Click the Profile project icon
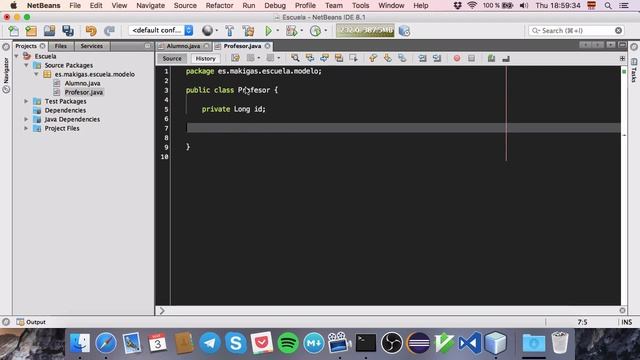The image size is (640, 360). [x=315, y=31]
